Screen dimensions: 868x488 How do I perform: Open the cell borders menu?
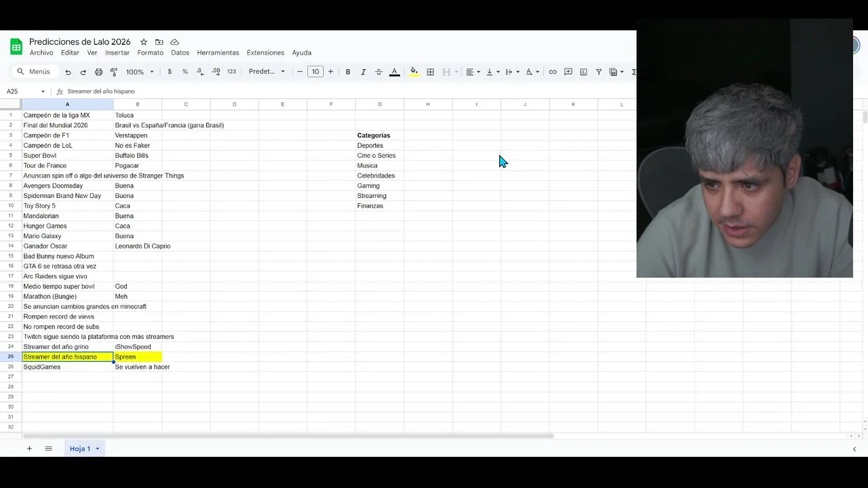(430, 72)
